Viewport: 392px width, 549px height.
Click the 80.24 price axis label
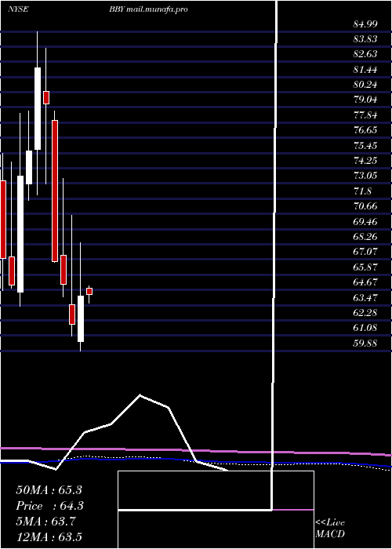[x=365, y=85]
